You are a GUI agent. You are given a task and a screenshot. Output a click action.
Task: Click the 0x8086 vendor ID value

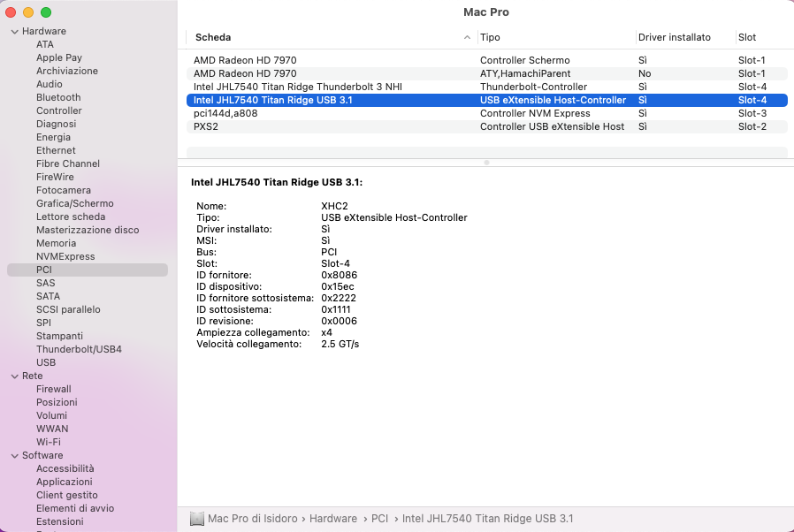pyautogui.click(x=339, y=276)
